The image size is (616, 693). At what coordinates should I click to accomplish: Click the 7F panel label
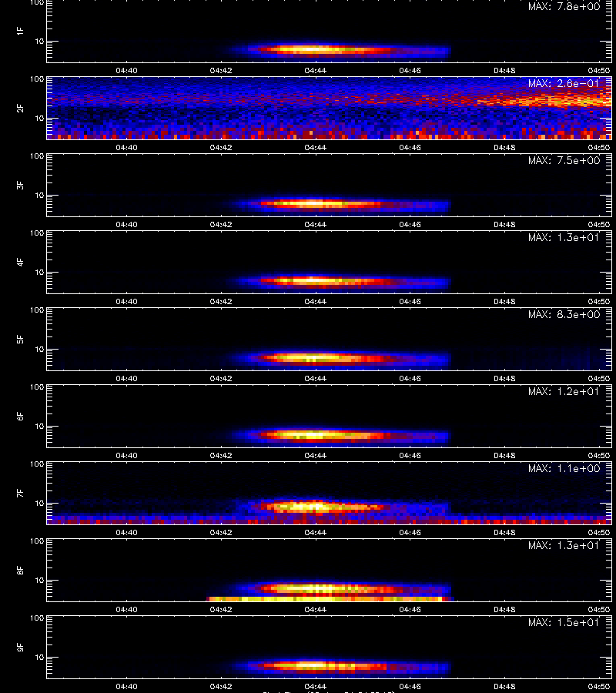[x=20, y=493]
